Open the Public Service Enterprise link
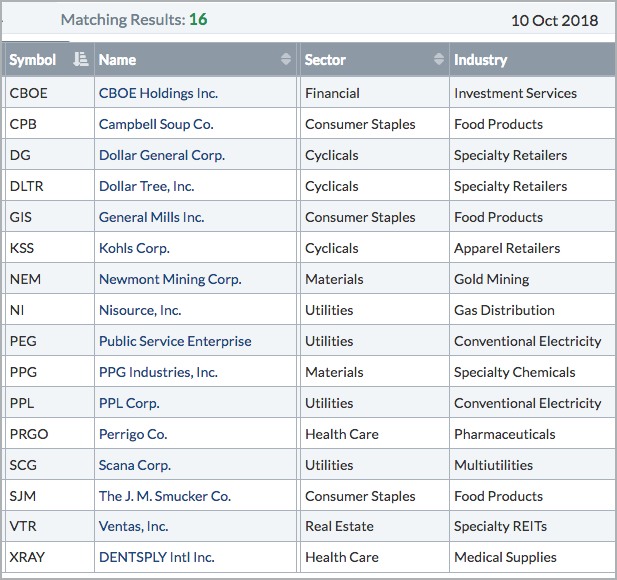617x580 pixels. (x=175, y=341)
